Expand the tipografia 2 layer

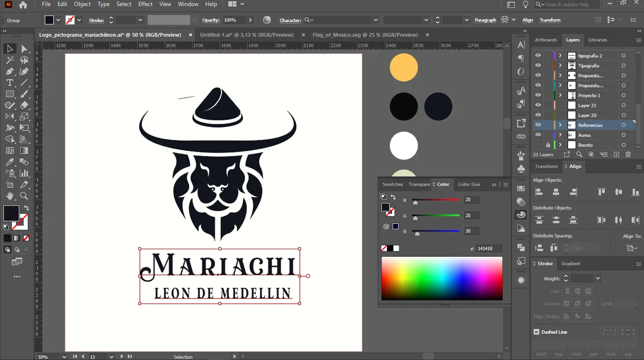pos(560,55)
